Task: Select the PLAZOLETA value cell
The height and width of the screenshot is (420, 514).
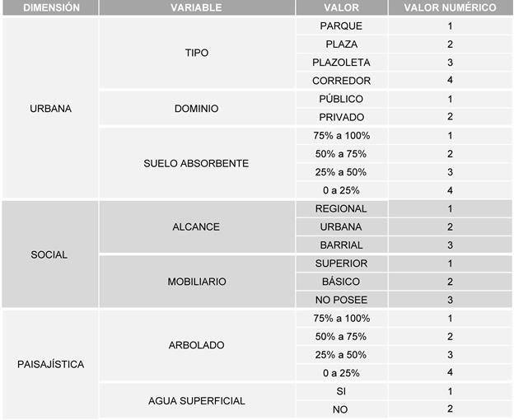Action: (x=341, y=62)
